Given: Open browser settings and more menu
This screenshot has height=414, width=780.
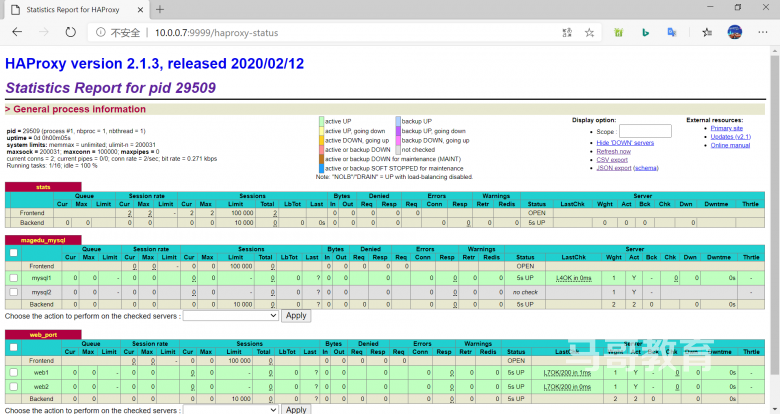Looking at the screenshot, I should click(x=763, y=32).
